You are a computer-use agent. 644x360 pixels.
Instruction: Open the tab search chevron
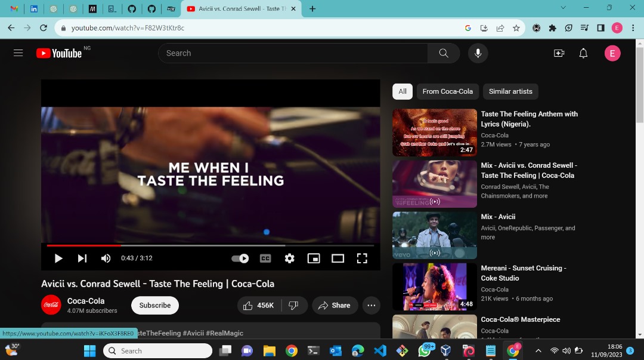pyautogui.click(x=563, y=7)
